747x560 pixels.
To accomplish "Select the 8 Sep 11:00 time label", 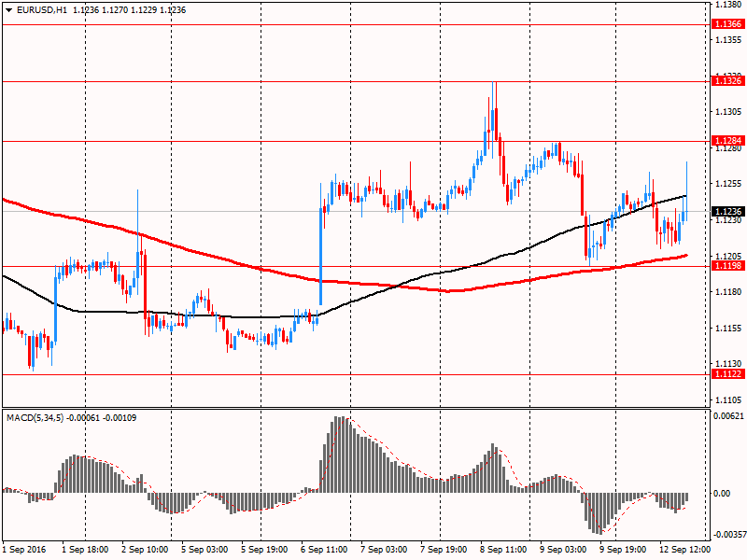I will click(x=501, y=551).
